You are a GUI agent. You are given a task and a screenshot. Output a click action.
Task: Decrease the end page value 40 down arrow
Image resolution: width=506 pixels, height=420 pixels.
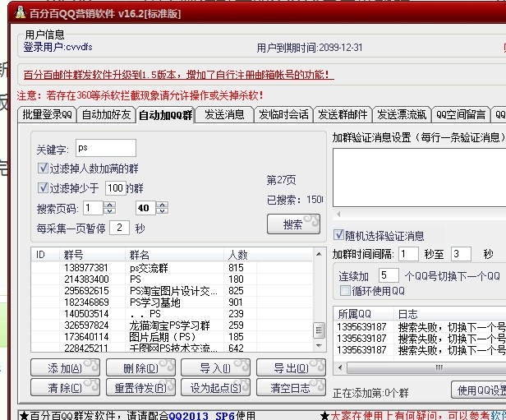pos(163,211)
